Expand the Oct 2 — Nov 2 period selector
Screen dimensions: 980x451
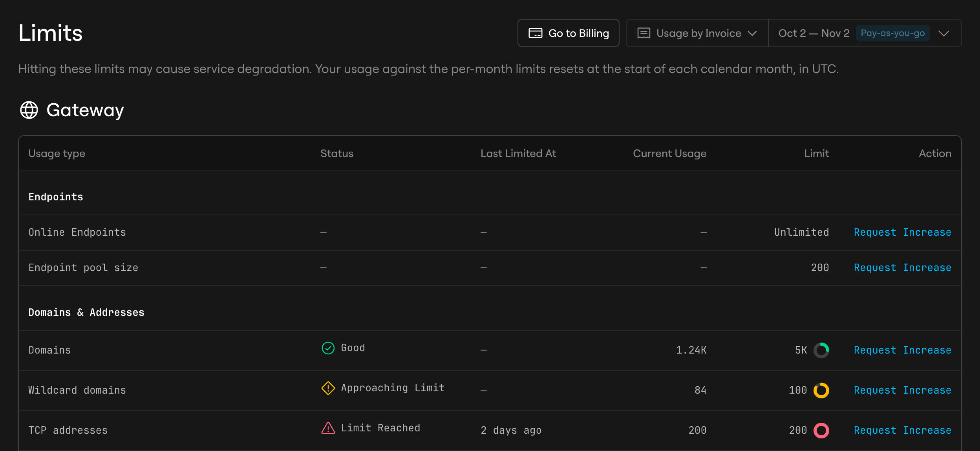click(865, 33)
